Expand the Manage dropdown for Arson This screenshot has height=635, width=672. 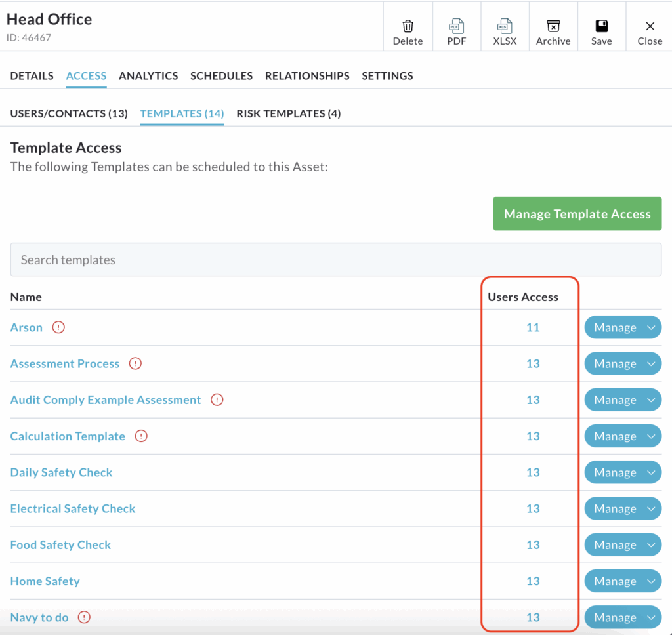click(x=650, y=328)
